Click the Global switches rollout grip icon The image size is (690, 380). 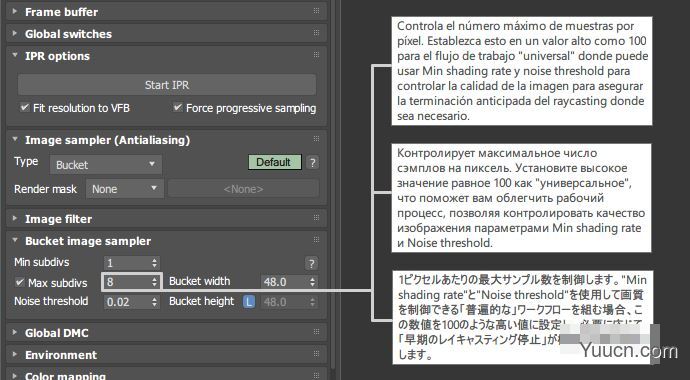(316, 33)
